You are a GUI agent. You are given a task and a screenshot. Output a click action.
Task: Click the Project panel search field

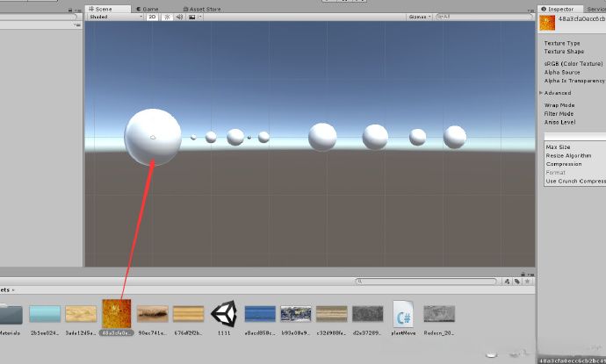426,282
